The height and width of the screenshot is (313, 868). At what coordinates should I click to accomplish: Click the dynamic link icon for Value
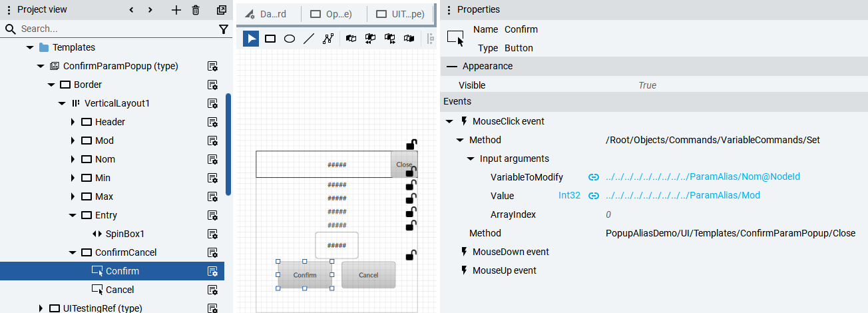[594, 196]
